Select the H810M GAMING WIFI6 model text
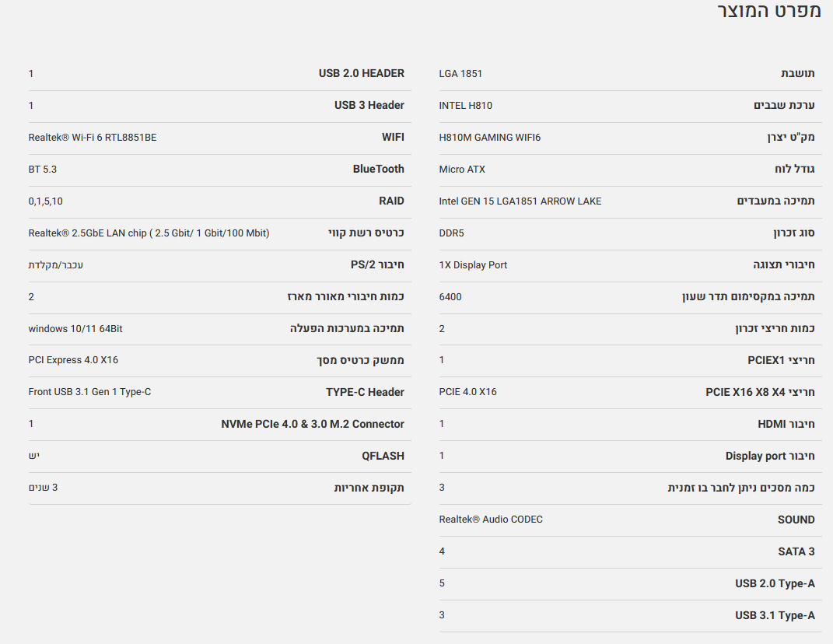This screenshot has height=644, width=833. (x=489, y=138)
